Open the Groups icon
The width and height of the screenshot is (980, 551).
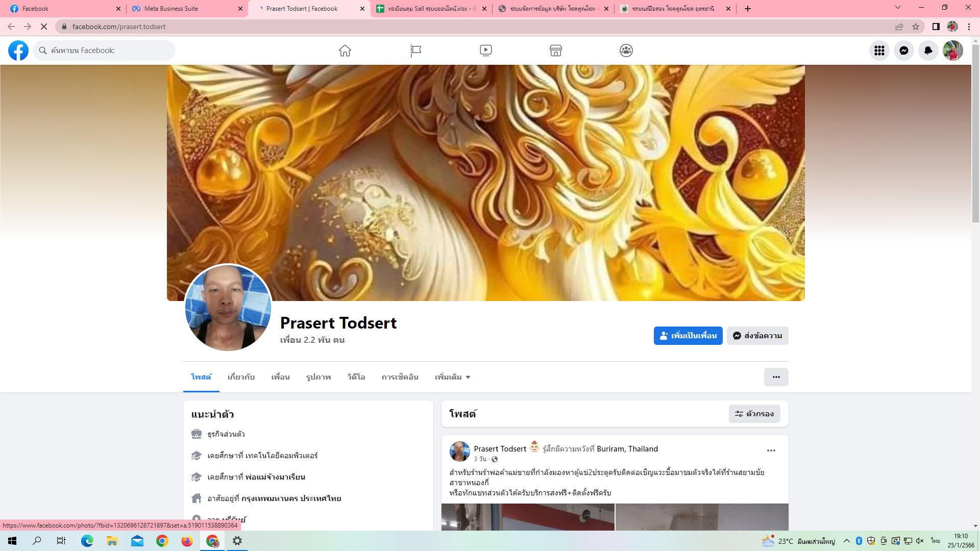pos(626,51)
